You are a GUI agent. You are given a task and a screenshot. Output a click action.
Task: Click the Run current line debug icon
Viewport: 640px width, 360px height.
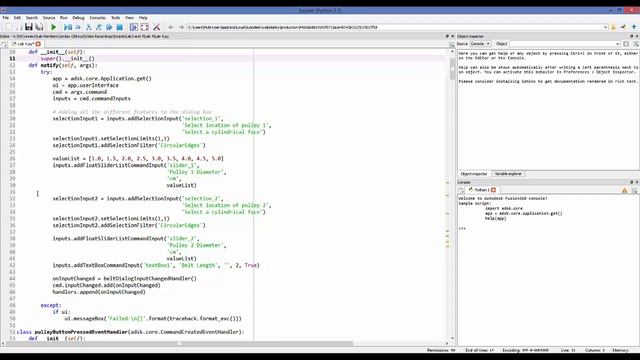tap(78, 27)
